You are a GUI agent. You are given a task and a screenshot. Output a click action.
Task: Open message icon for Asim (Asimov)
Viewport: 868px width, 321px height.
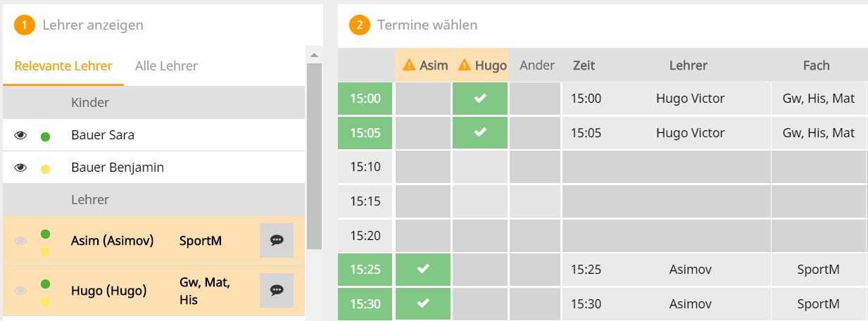pyautogui.click(x=277, y=241)
